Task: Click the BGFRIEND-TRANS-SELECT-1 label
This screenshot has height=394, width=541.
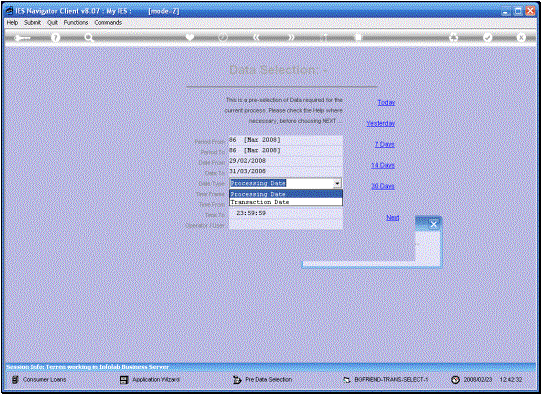Action: pos(391,380)
